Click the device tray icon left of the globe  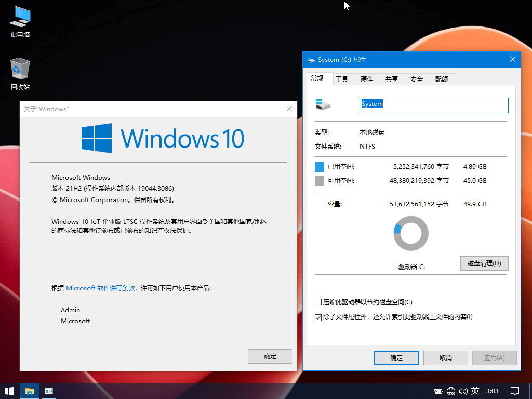[x=438, y=391]
